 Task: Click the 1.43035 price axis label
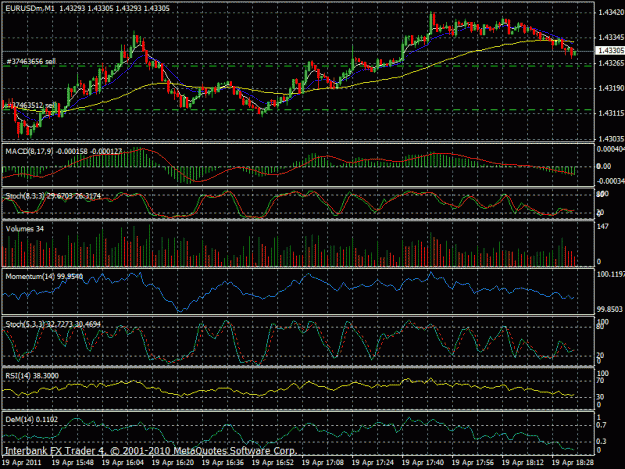611,139
